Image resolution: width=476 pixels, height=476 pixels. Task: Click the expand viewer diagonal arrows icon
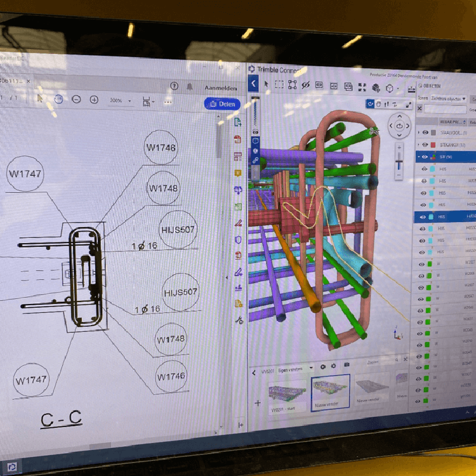point(409,105)
